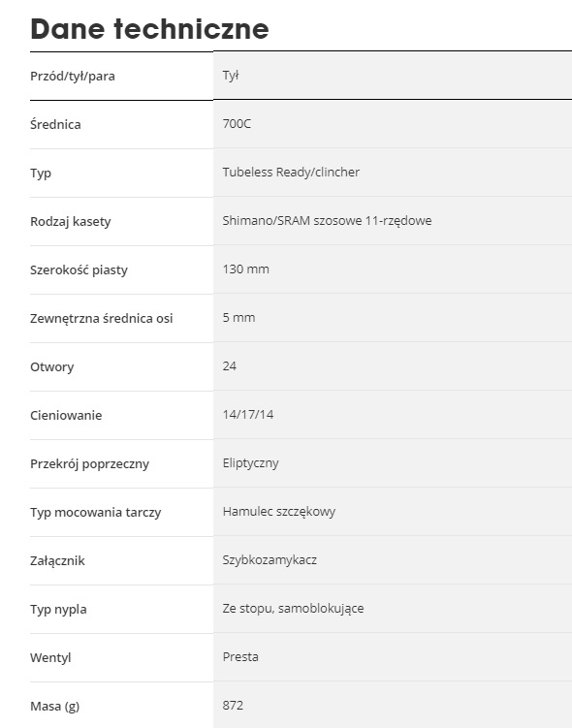Select the Zewnętrzna średnica osi label
Screen dimensions: 572x728
point(101,319)
